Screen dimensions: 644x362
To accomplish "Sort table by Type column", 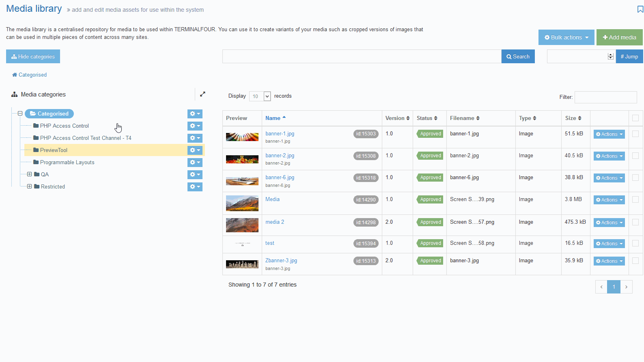I will pos(538,118).
